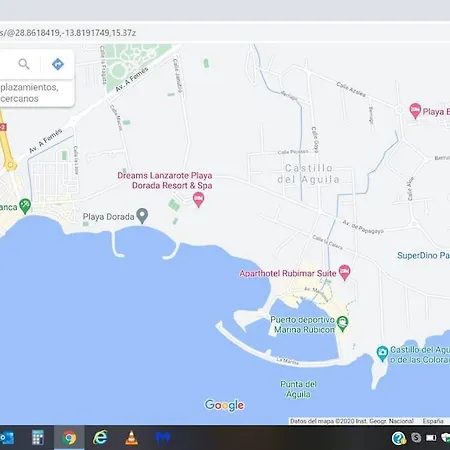Open Outlook from the taskbar
450x450 pixels.
pyautogui.click(x=7, y=437)
